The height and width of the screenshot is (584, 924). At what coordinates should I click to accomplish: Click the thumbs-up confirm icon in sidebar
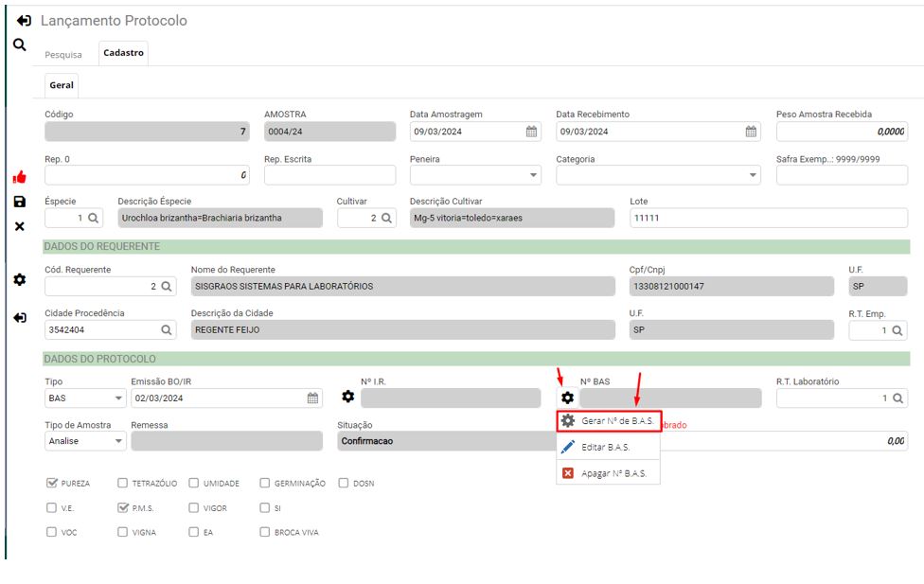click(19, 177)
